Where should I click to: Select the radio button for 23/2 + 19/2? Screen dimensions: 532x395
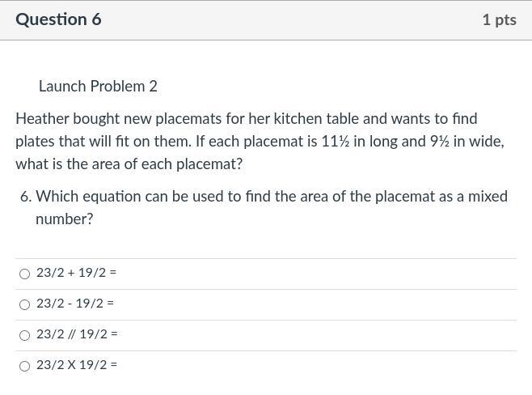[24, 274]
